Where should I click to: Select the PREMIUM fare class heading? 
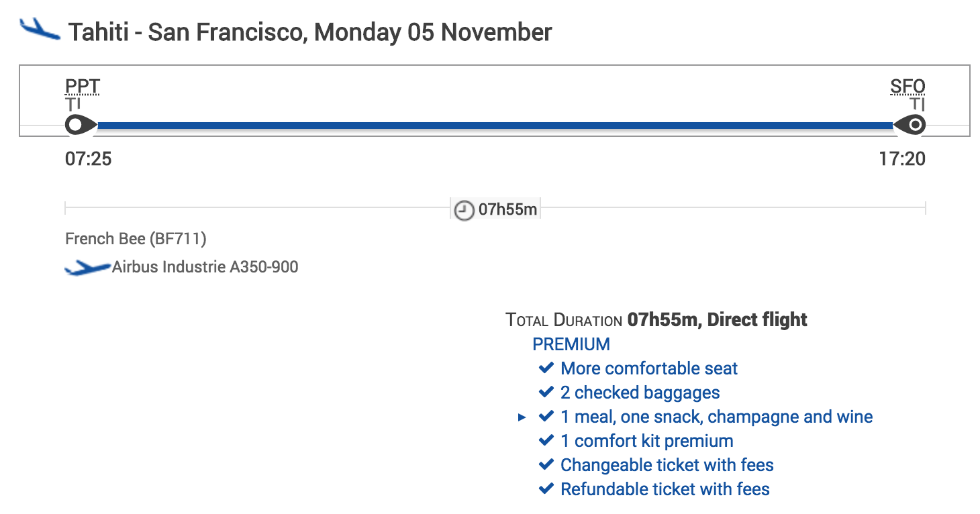(571, 344)
